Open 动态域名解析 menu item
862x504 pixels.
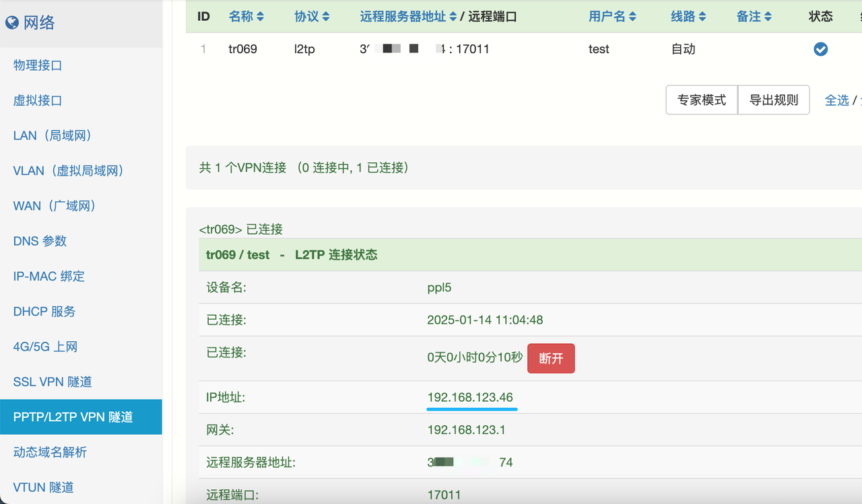[x=50, y=452]
